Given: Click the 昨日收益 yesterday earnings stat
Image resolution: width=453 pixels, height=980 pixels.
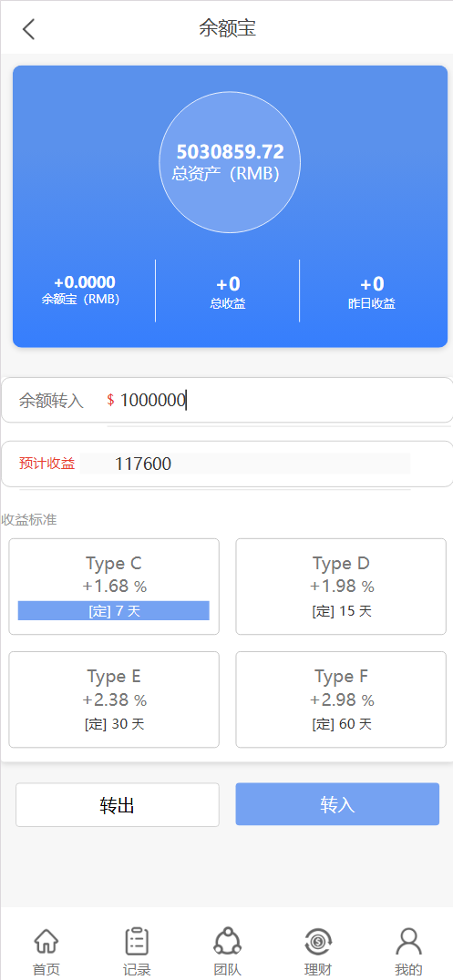Looking at the screenshot, I should click(x=372, y=291).
